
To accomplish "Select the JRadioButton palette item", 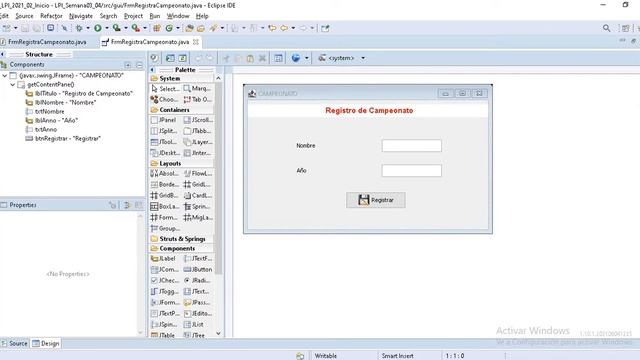I will pos(198,280).
